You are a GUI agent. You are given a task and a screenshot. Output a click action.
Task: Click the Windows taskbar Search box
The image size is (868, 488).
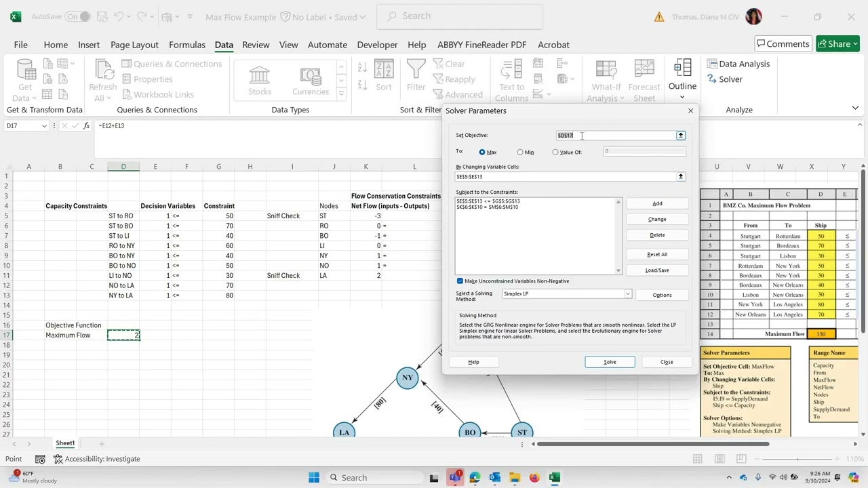375,478
